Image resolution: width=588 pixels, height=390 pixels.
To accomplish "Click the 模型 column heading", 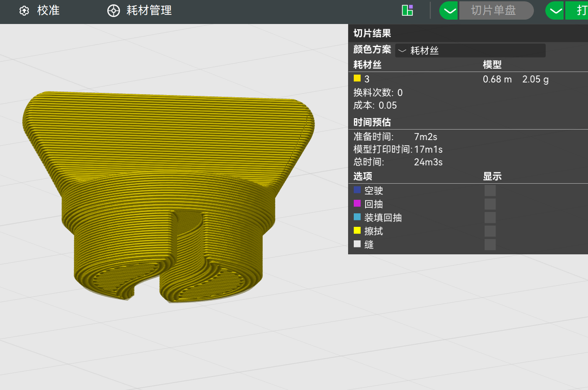I will pyautogui.click(x=492, y=65).
